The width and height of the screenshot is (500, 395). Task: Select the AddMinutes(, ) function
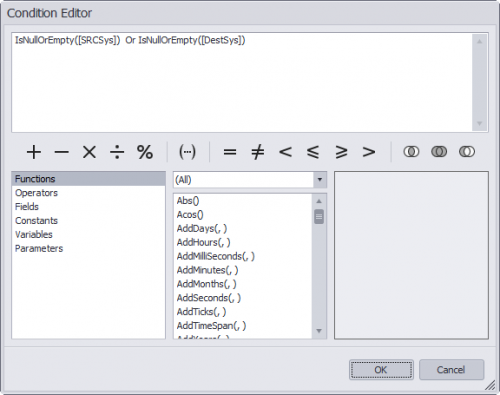point(243,270)
